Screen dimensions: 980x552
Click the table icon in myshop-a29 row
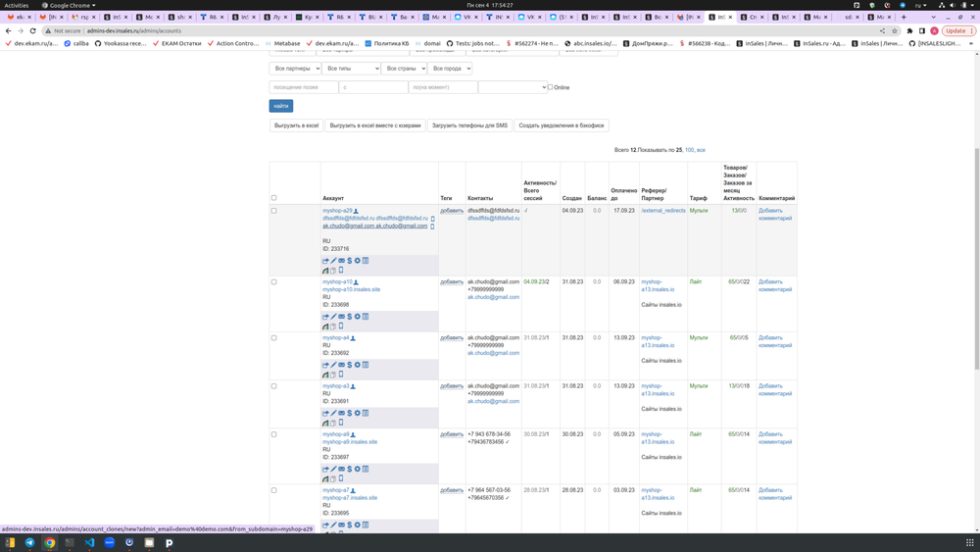(366, 261)
